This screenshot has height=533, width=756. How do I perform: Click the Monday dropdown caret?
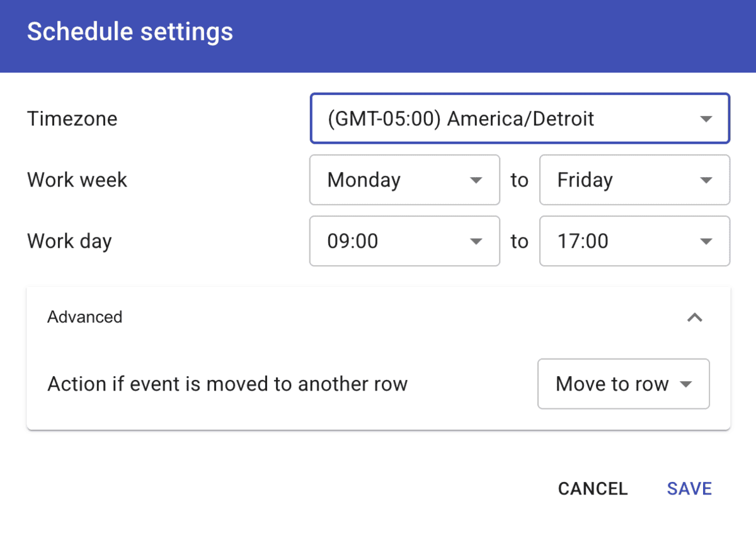coord(477,180)
